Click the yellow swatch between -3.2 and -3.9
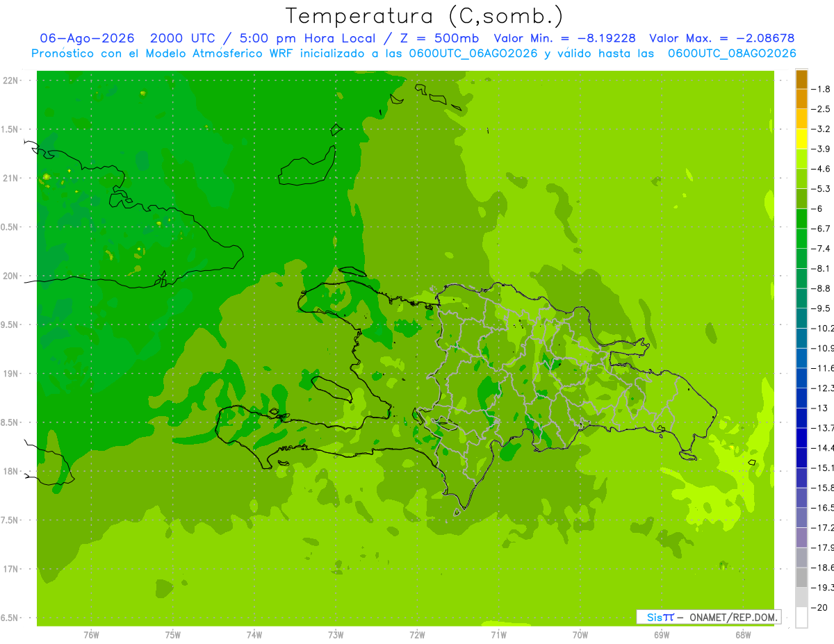 tap(801, 139)
